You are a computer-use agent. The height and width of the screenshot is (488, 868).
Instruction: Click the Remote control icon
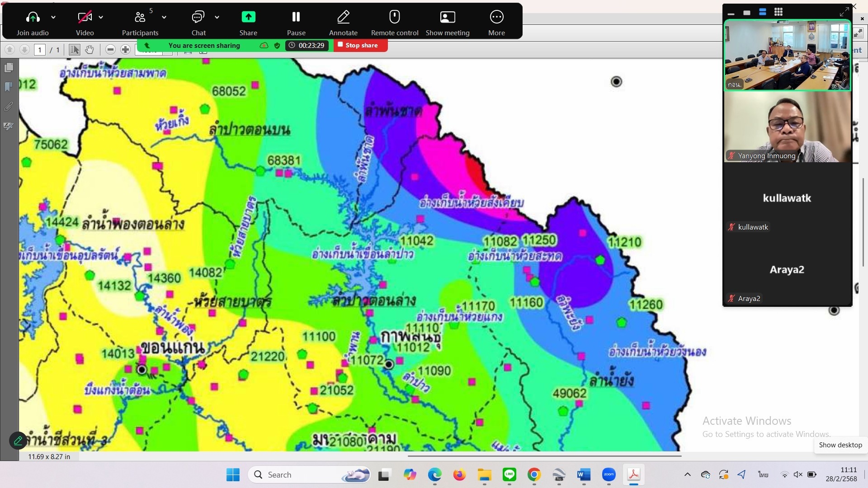(394, 18)
